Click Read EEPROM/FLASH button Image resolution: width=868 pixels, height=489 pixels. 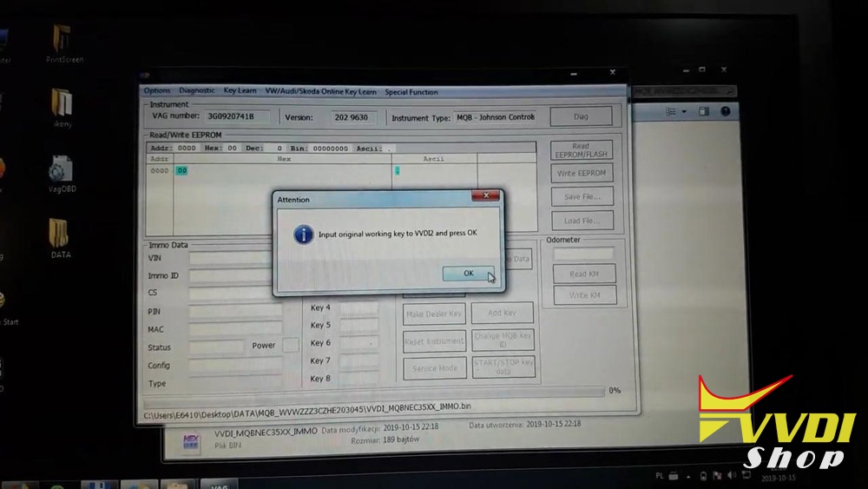582,150
